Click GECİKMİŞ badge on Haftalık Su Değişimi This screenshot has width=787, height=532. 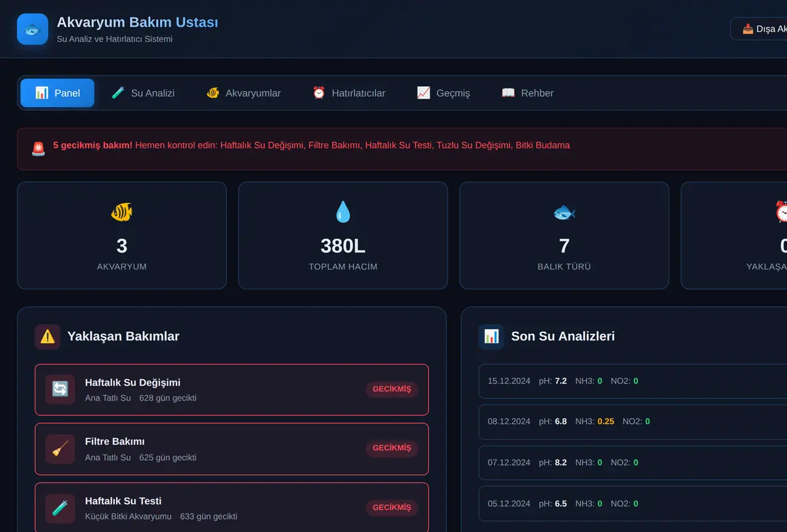pos(392,389)
